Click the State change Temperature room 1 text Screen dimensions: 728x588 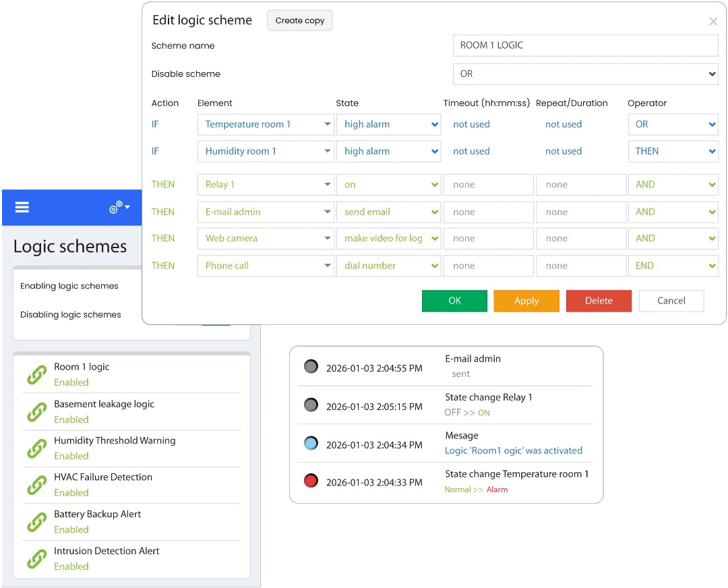coord(517,474)
